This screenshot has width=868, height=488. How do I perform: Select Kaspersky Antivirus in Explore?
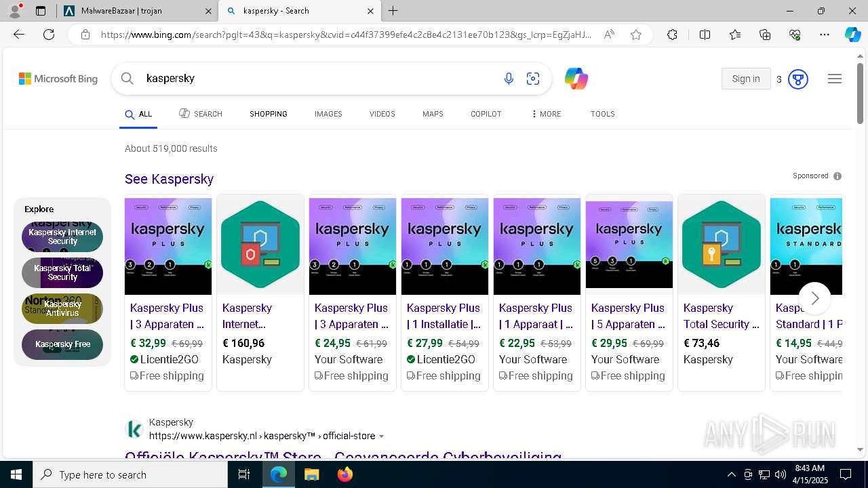coord(62,308)
